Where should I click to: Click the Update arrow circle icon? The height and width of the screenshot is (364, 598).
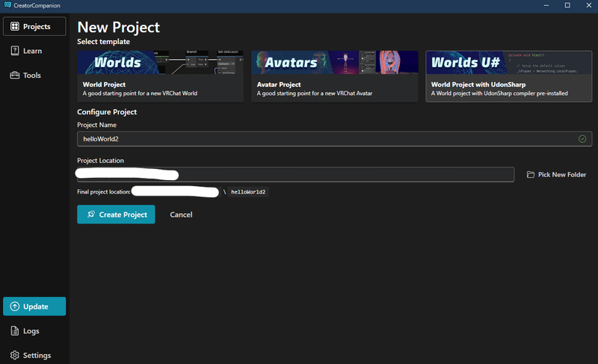click(14, 306)
